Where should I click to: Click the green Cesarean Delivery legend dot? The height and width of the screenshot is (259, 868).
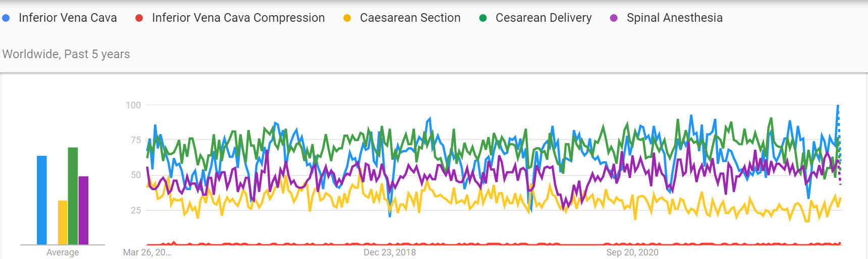click(483, 18)
